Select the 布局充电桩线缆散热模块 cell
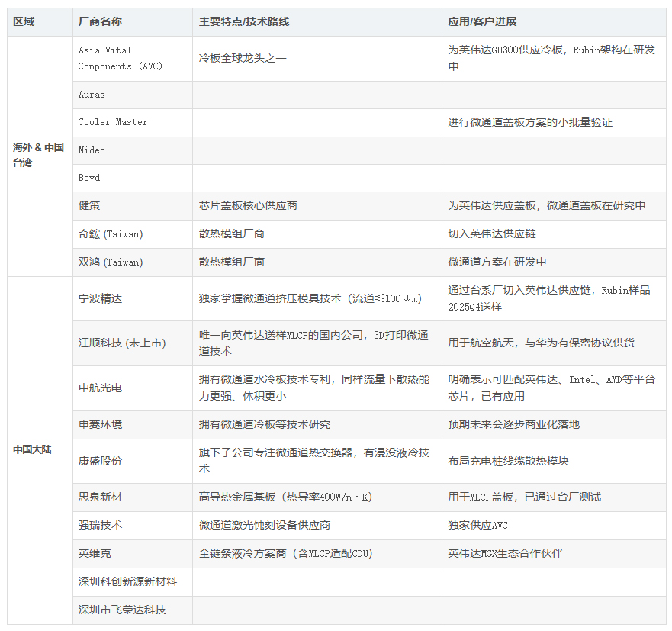Image resolution: width=672 pixels, height=631 pixels. point(508,461)
